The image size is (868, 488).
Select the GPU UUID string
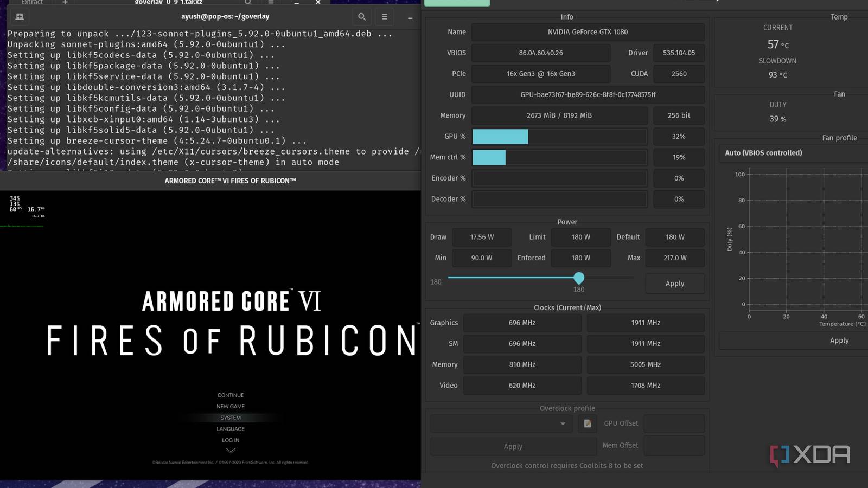(x=588, y=95)
